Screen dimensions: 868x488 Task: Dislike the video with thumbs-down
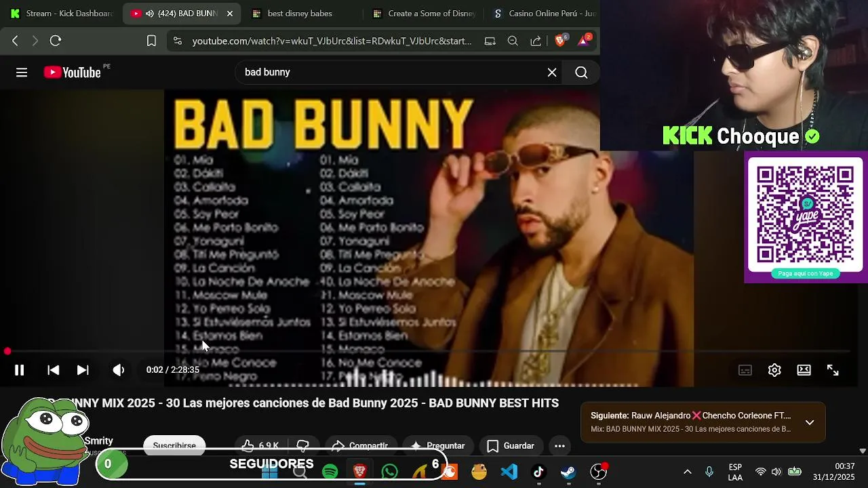click(x=302, y=445)
